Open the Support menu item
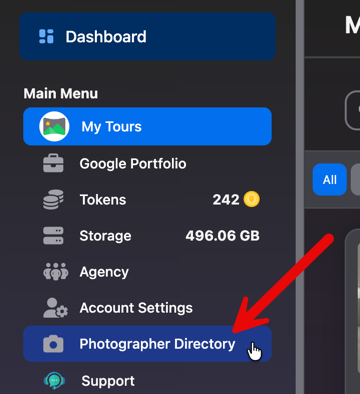This screenshot has height=394, width=360. click(x=147, y=381)
